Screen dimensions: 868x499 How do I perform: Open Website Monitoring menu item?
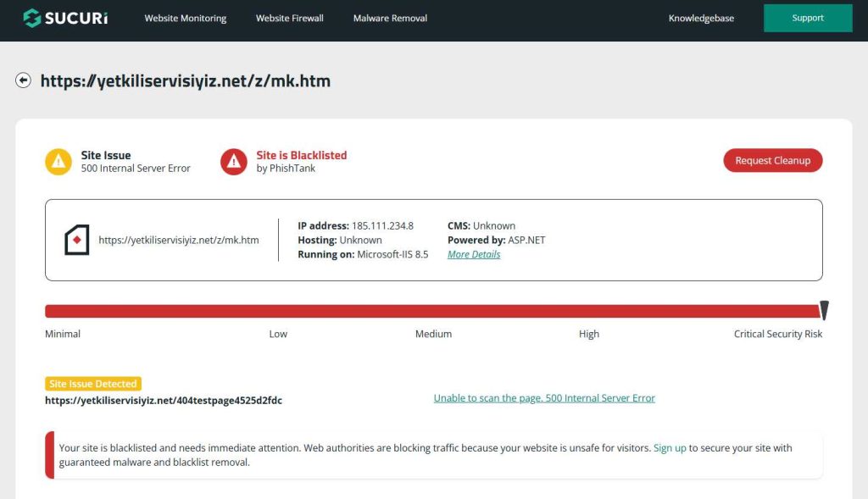186,19
